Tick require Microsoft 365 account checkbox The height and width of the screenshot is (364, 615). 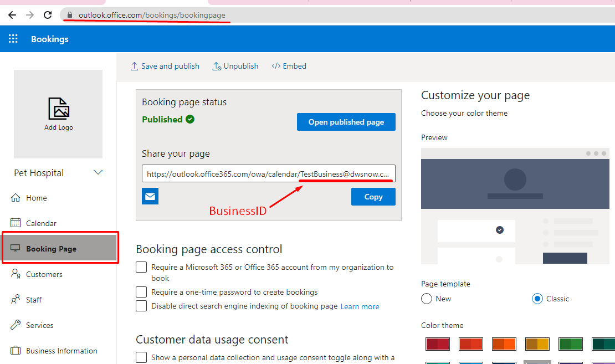[142, 268]
